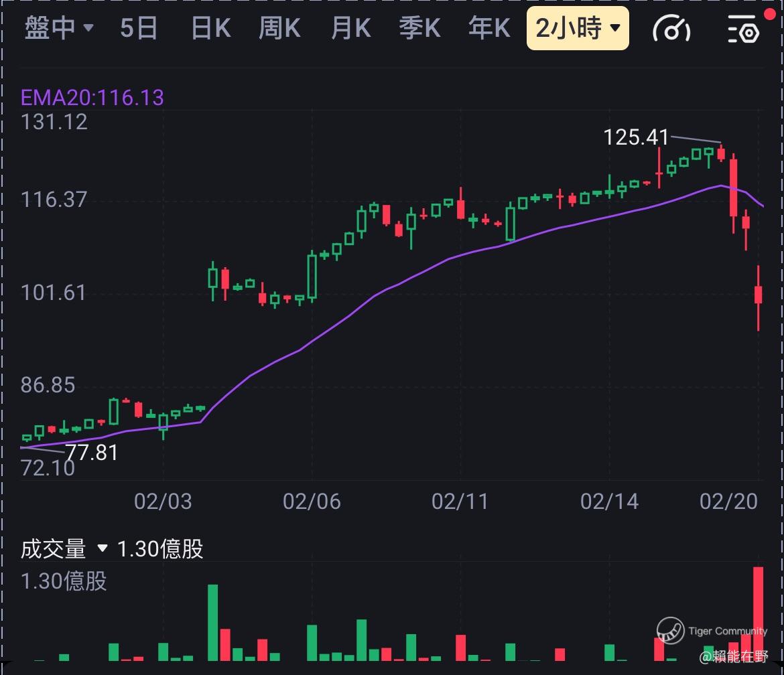This screenshot has height=675, width=784.
Task: Click the 116.37 price axis label
Action: 54,200
